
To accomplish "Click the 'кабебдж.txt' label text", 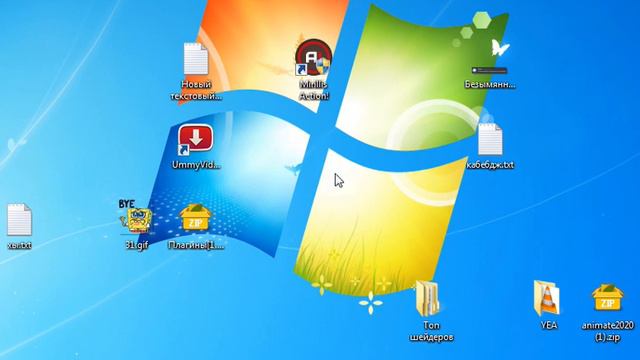I will 490,164.
